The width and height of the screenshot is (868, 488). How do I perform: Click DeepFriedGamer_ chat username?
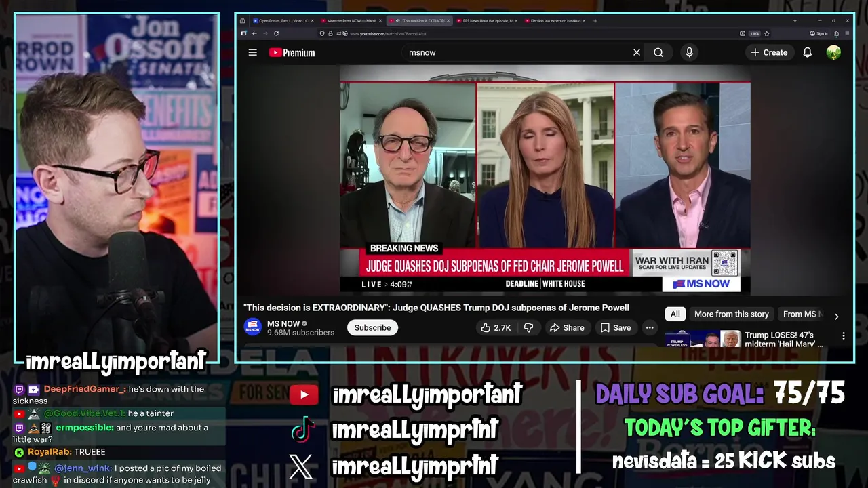coord(84,389)
